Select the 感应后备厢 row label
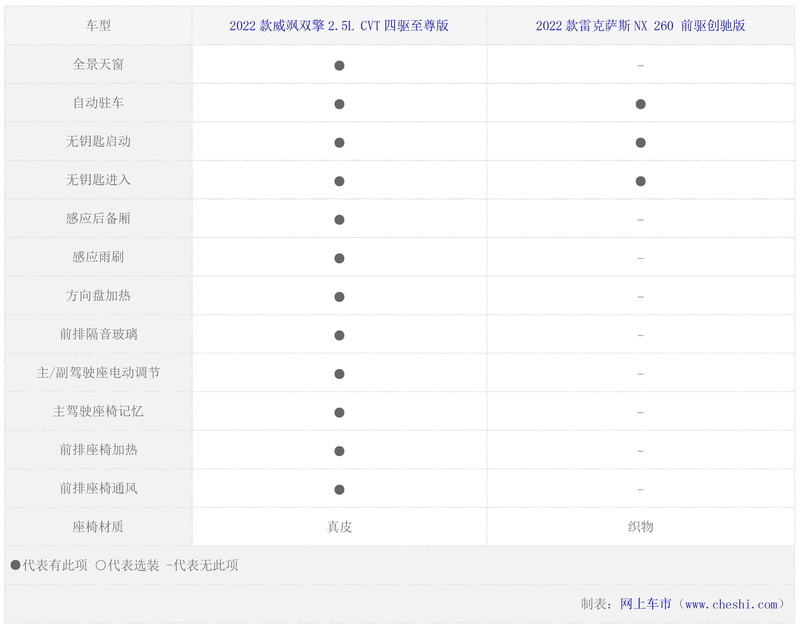The width and height of the screenshot is (800, 629). (x=98, y=218)
